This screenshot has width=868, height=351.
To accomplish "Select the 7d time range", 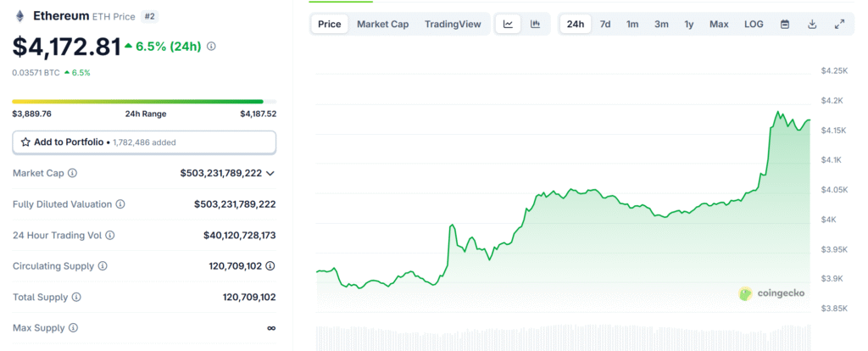I will (605, 24).
